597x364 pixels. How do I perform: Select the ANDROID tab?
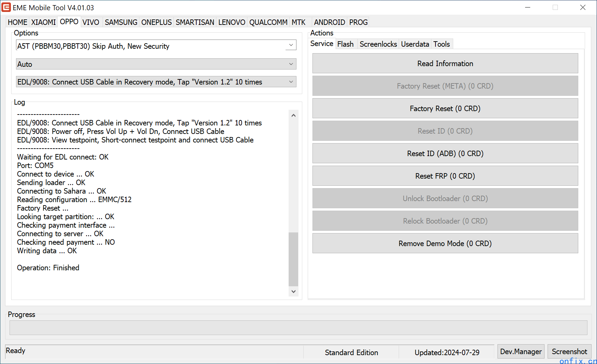pyautogui.click(x=330, y=22)
